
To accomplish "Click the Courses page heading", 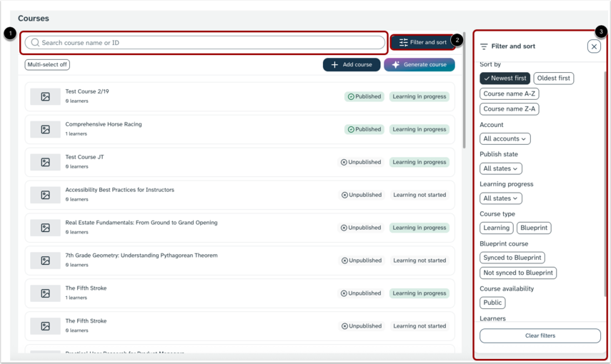I will (34, 19).
